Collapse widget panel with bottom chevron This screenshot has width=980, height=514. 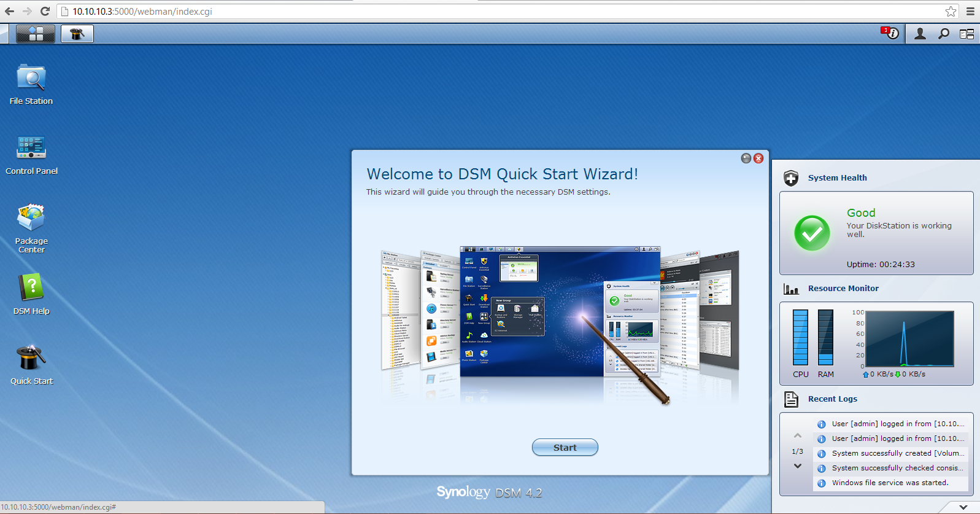[x=963, y=507]
